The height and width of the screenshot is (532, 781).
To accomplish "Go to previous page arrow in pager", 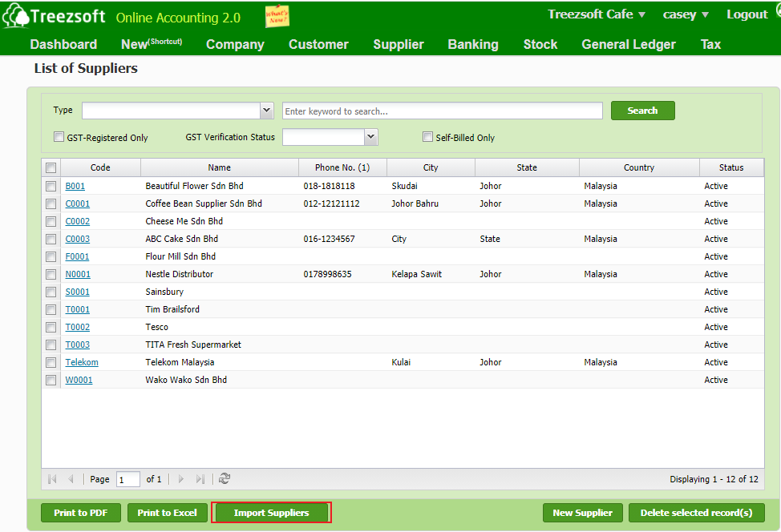I will click(x=71, y=479).
